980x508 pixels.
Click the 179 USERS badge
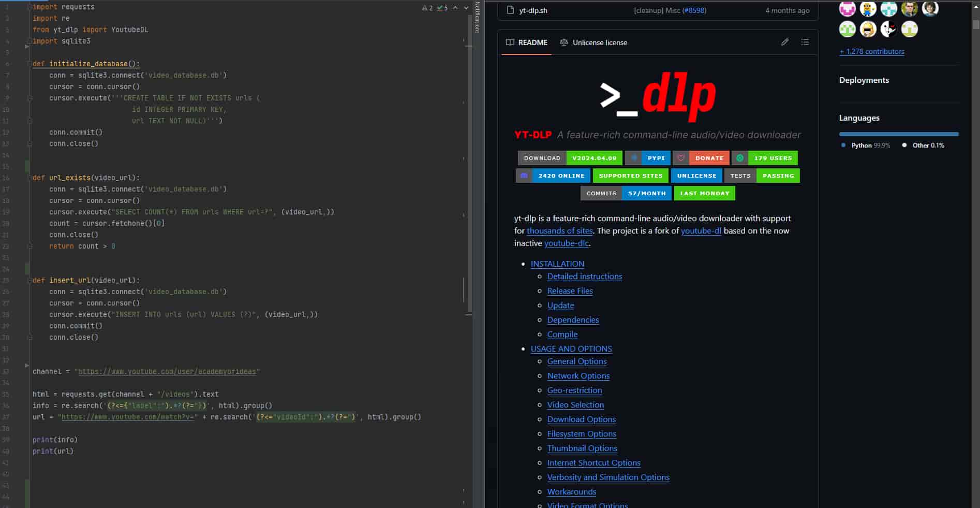(765, 158)
